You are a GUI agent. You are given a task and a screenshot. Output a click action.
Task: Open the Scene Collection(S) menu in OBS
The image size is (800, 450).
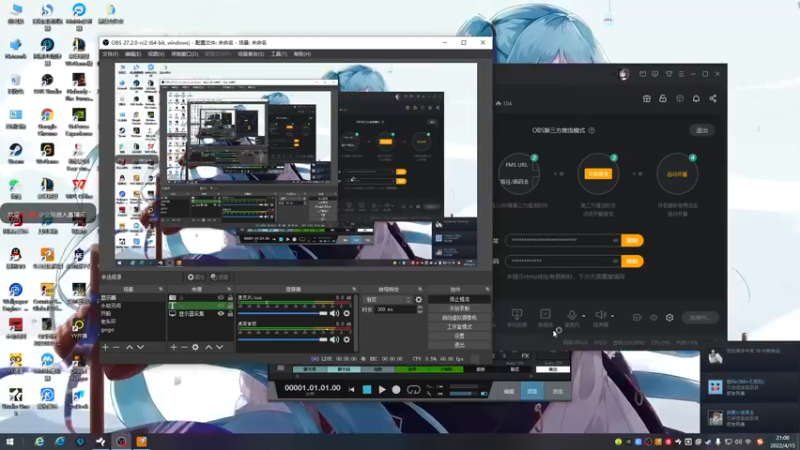[251, 54]
